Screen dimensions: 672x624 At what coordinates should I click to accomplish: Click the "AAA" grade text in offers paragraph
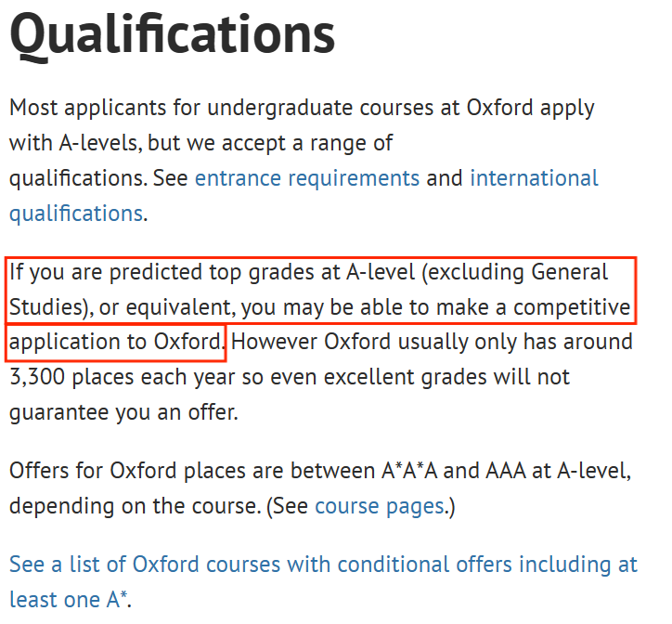[x=506, y=471]
